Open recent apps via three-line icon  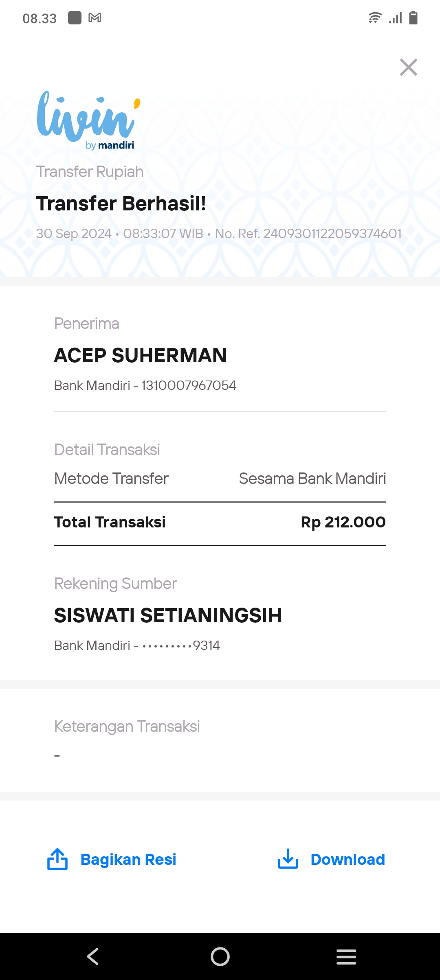click(x=346, y=956)
